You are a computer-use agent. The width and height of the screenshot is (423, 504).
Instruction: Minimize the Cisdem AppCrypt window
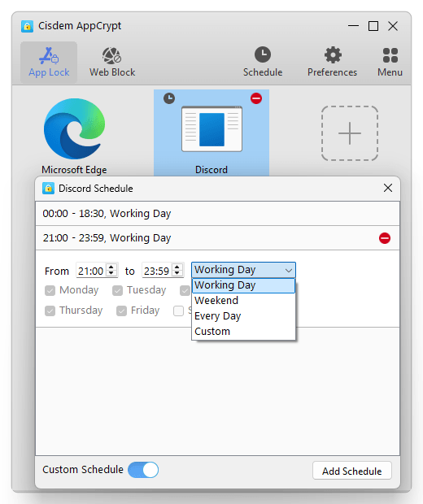click(353, 26)
